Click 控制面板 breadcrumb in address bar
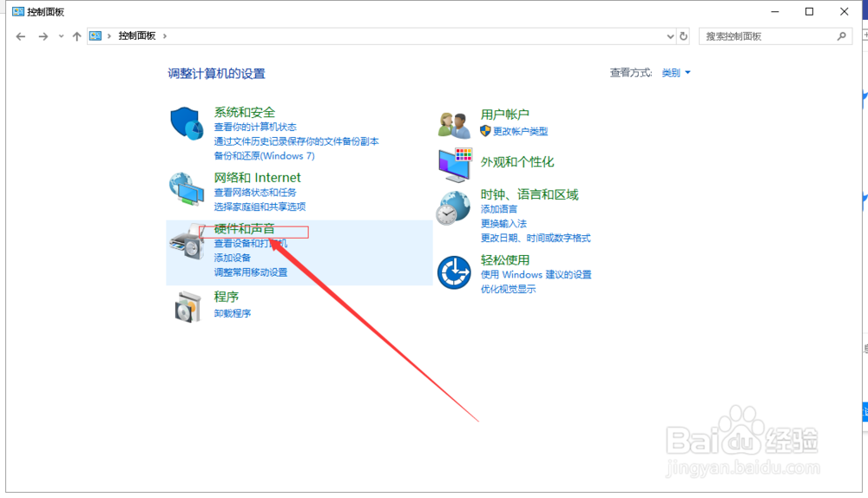This screenshot has height=498, width=868. pos(137,36)
